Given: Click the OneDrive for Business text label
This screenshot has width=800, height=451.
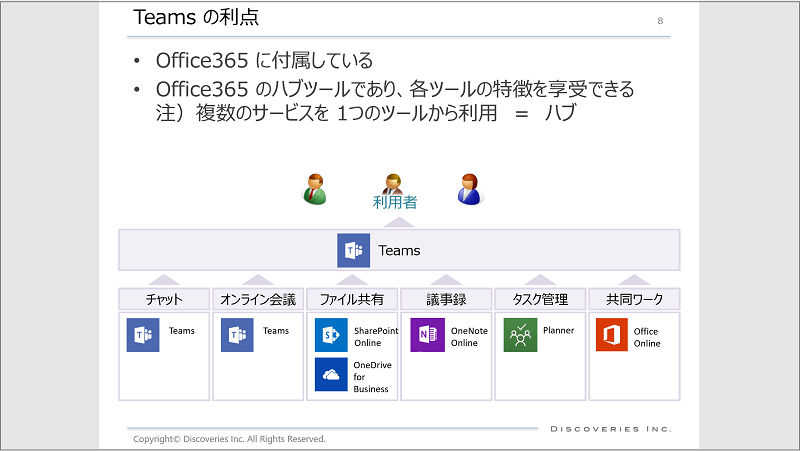Looking at the screenshot, I should pos(372,377).
